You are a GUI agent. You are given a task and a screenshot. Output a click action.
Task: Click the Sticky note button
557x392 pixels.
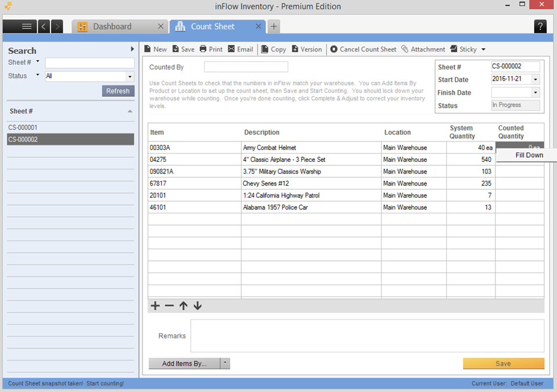click(x=464, y=49)
